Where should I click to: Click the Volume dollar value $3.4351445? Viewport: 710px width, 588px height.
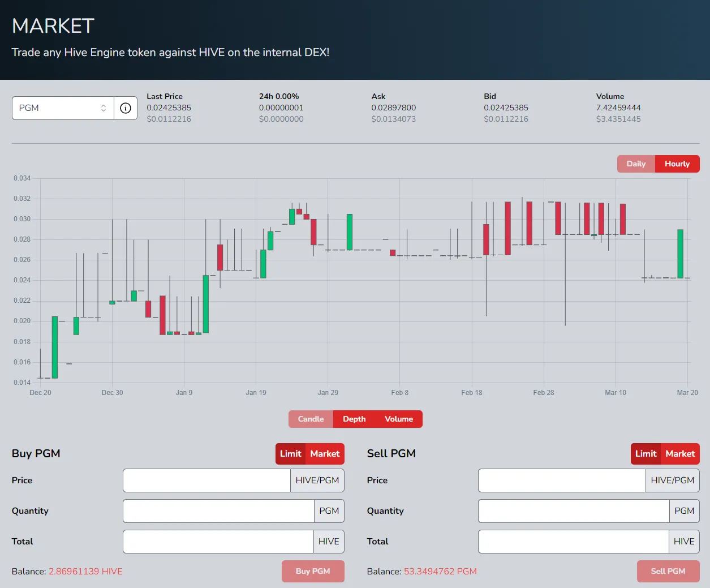618,119
